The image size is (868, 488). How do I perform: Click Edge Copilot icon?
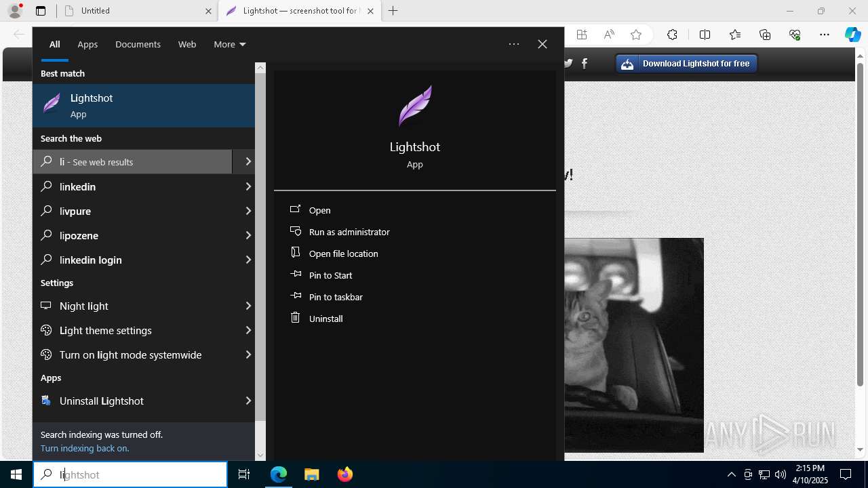click(852, 35)
